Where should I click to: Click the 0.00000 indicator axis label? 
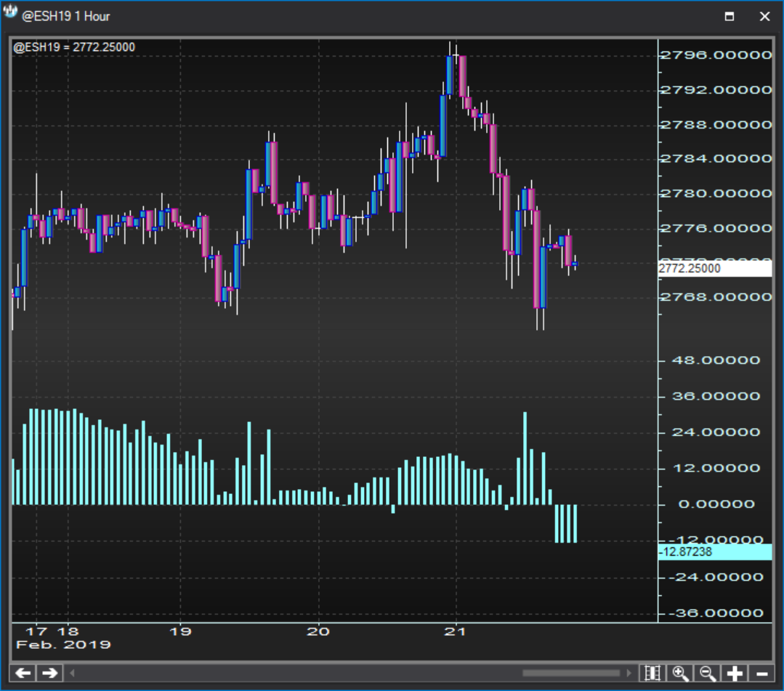tap(716, 504)
